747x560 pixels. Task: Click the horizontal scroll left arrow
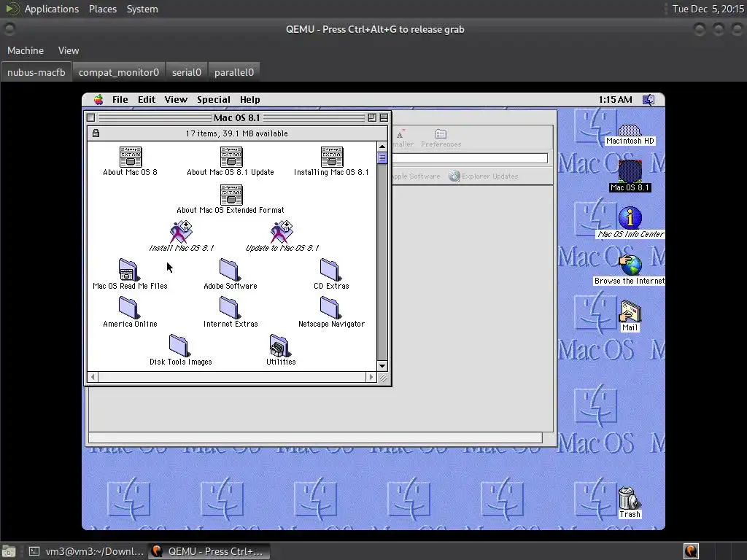pyautogui.click(x=93, y=377)
